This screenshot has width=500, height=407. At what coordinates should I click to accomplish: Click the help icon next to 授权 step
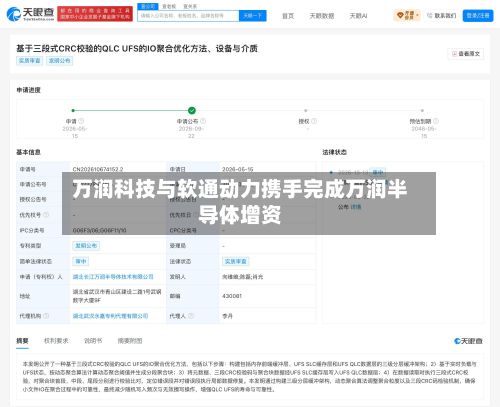314,121
